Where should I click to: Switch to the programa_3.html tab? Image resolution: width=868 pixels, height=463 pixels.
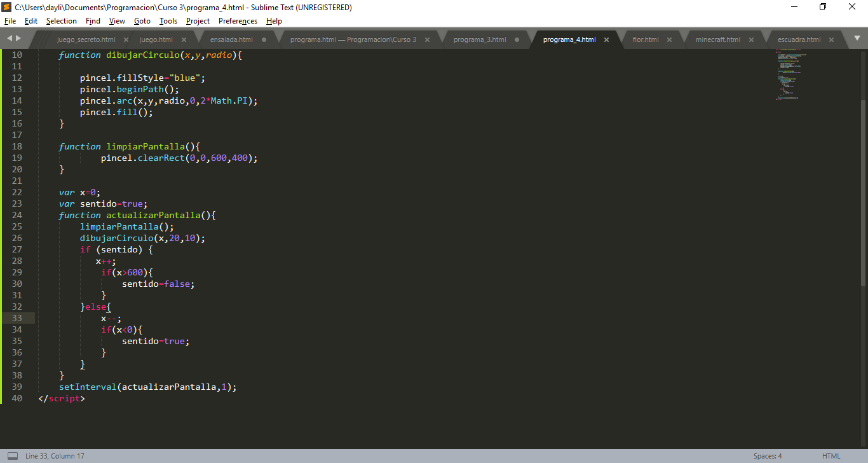[480, 39]
